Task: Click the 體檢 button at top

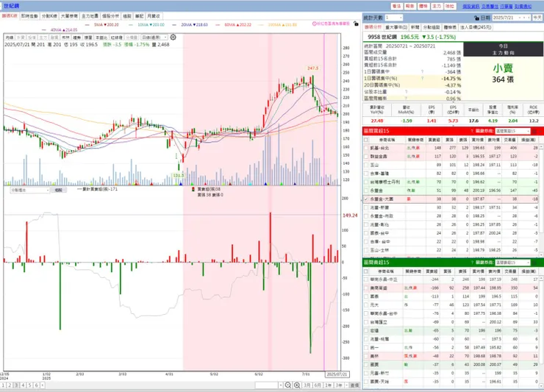Action: click(x=423, y=6)
